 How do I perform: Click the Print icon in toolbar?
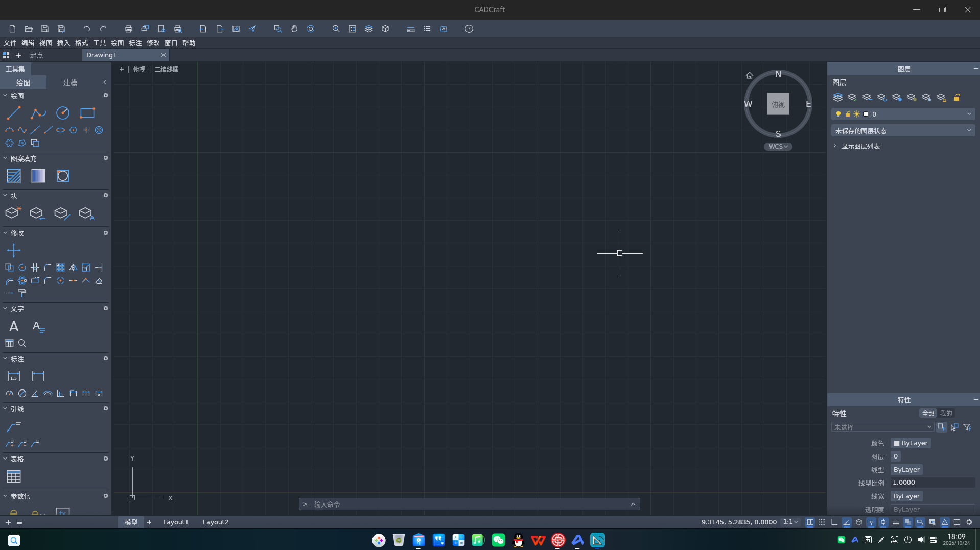click(129, 29)
